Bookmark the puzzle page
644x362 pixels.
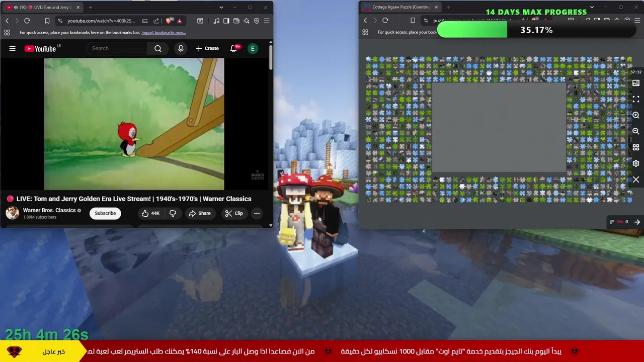pos(413,21)
